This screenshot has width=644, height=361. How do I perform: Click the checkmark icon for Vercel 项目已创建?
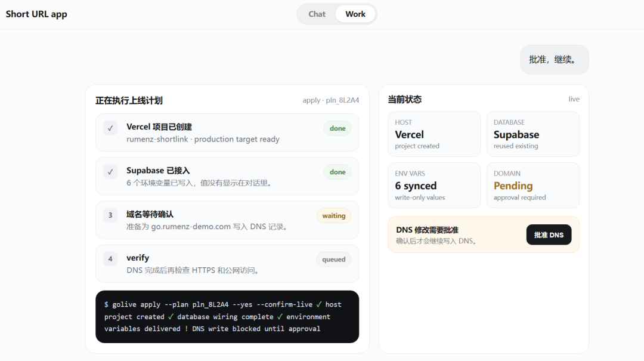click(x=110, y=128)
